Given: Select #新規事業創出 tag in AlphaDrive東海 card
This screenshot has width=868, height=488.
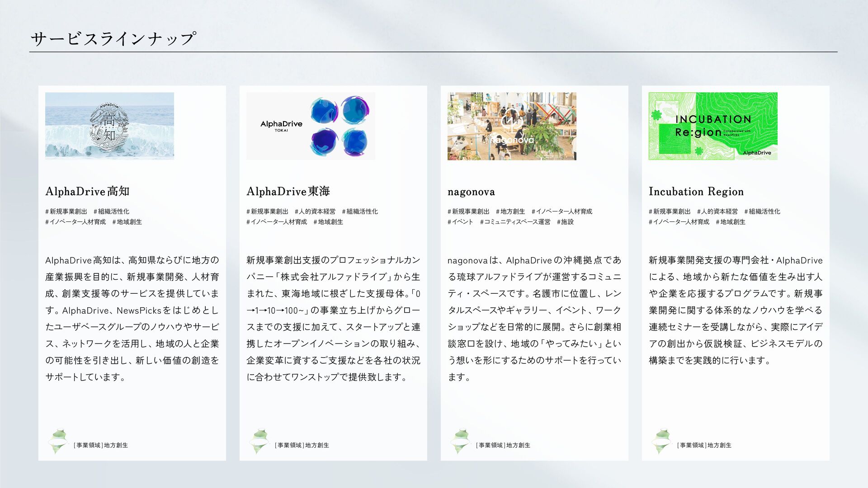Looking at the screenshot, I should (267, 211).
